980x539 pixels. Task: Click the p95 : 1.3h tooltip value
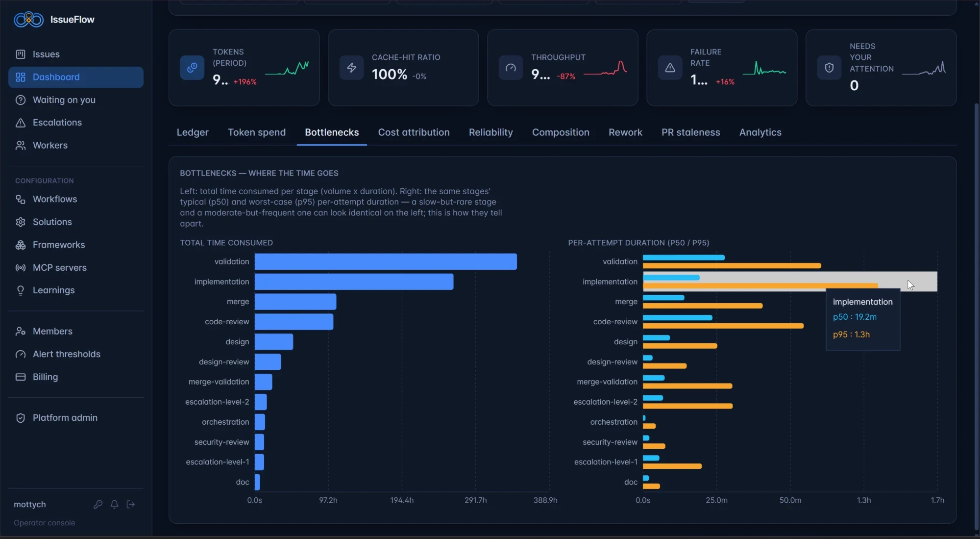[x=851, y=334]
